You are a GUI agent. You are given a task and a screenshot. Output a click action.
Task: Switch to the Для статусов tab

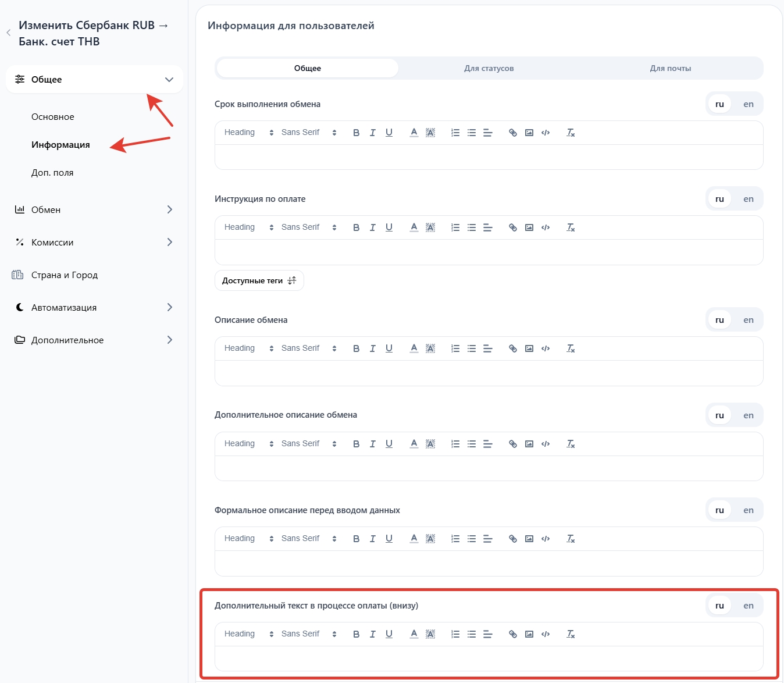pos(489,68)
